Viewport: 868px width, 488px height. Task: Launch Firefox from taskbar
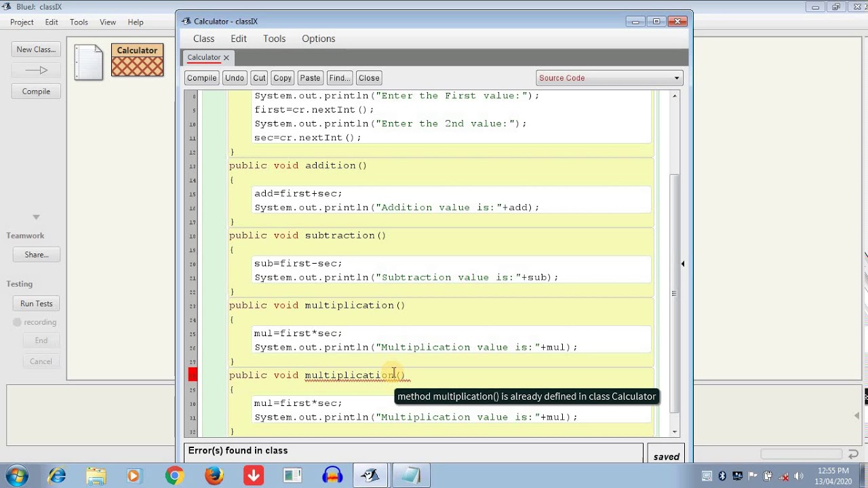click(214, 476)
